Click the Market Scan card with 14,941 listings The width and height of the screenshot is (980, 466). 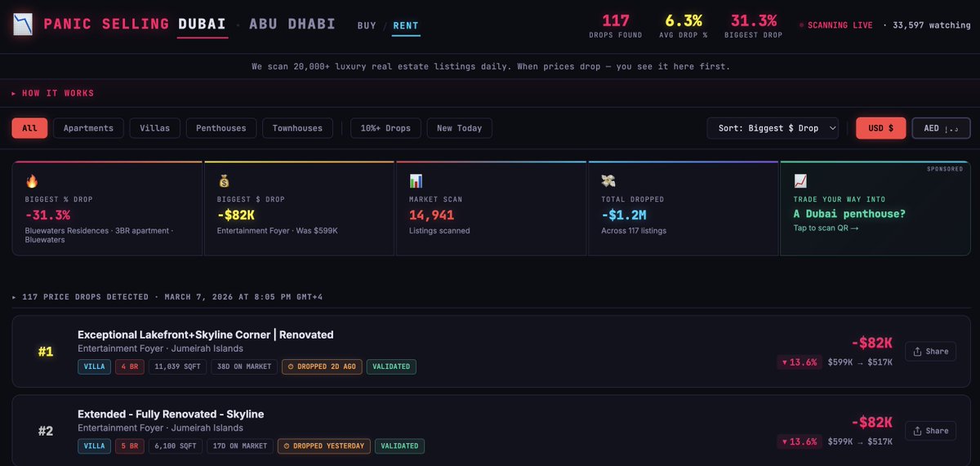click(491, 208)
